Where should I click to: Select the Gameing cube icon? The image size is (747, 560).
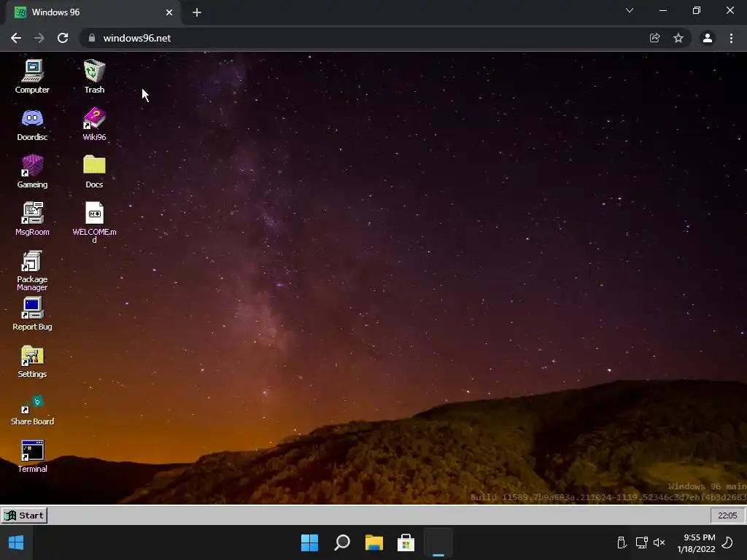coord(32,171)
